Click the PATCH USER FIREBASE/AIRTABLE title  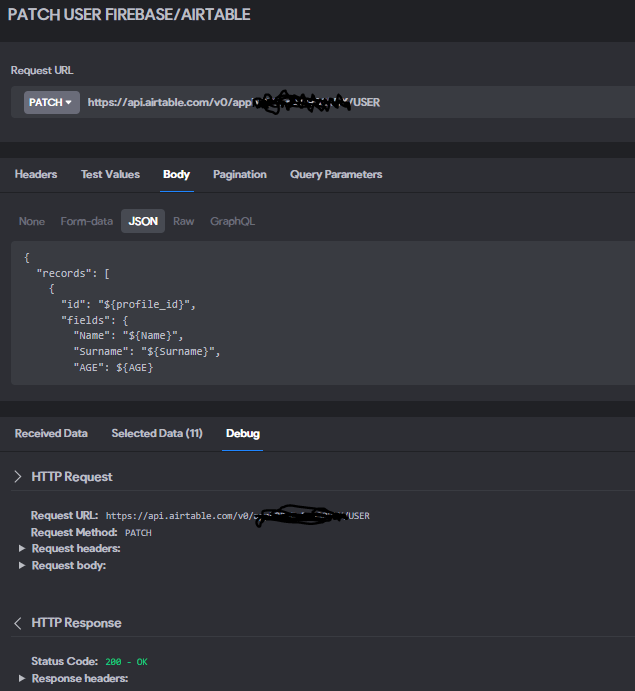click(129, 15)
